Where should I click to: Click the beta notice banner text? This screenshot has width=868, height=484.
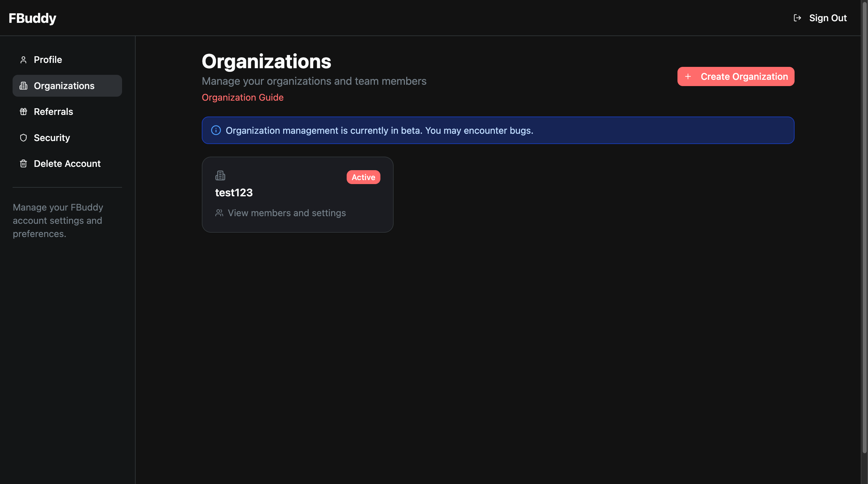click(x=379, y=130)
